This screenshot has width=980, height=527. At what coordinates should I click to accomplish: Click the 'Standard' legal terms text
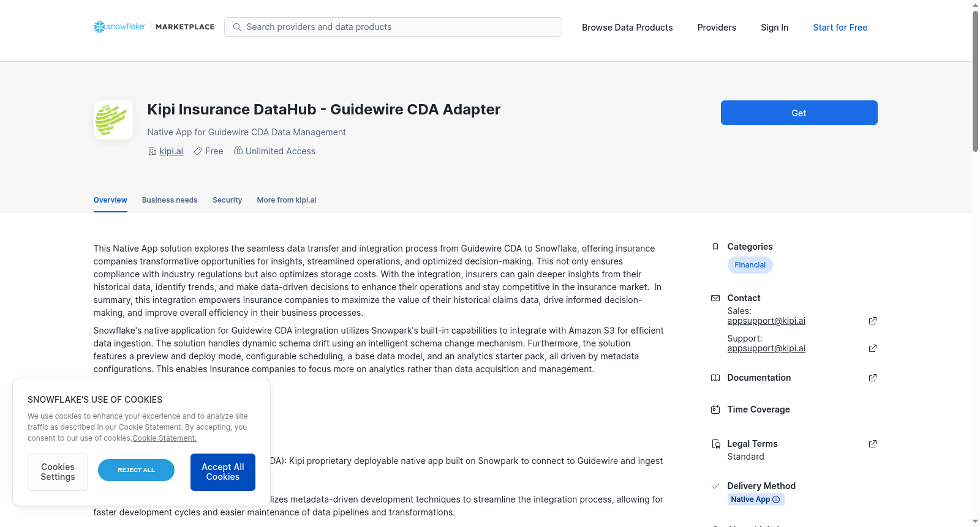[x=745, y=457]
